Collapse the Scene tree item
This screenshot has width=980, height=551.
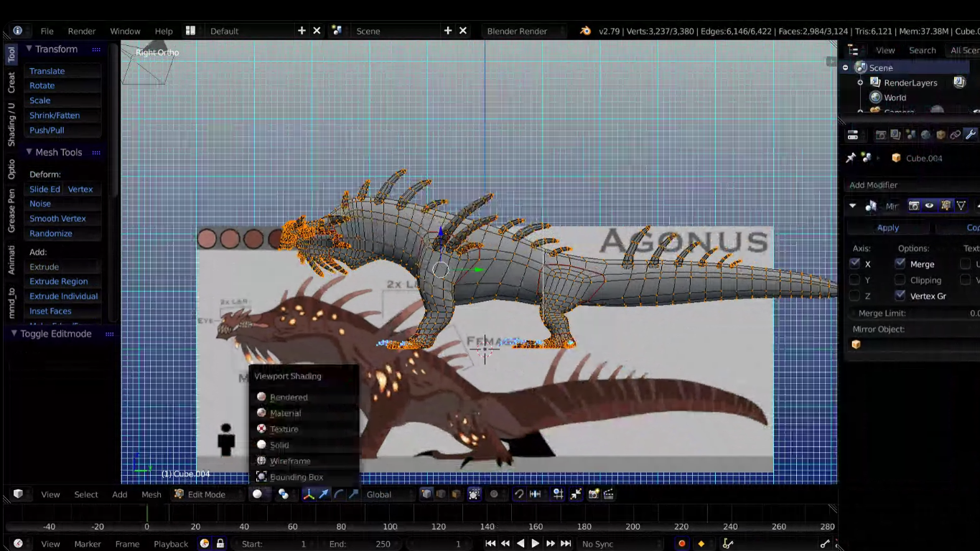[846, 67]
